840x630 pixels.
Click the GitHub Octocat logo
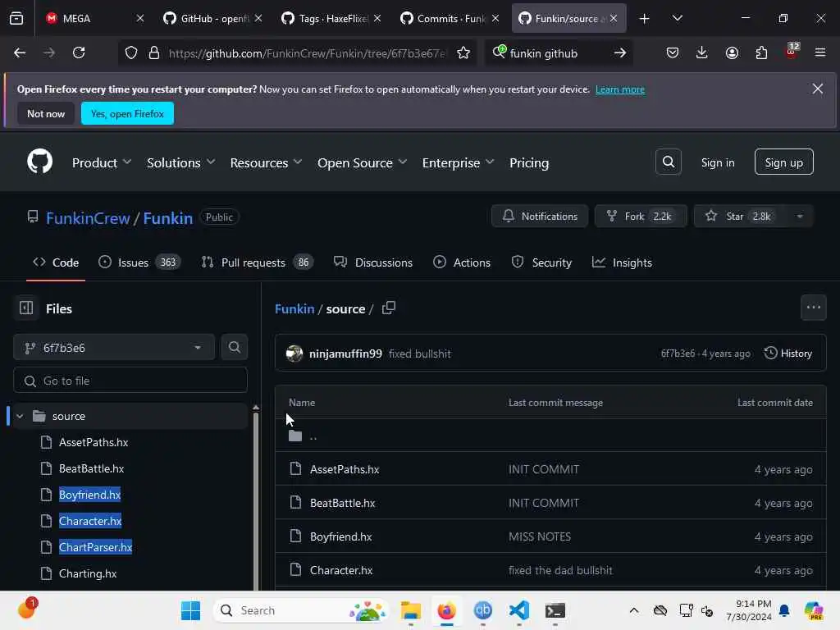[39, 162]
